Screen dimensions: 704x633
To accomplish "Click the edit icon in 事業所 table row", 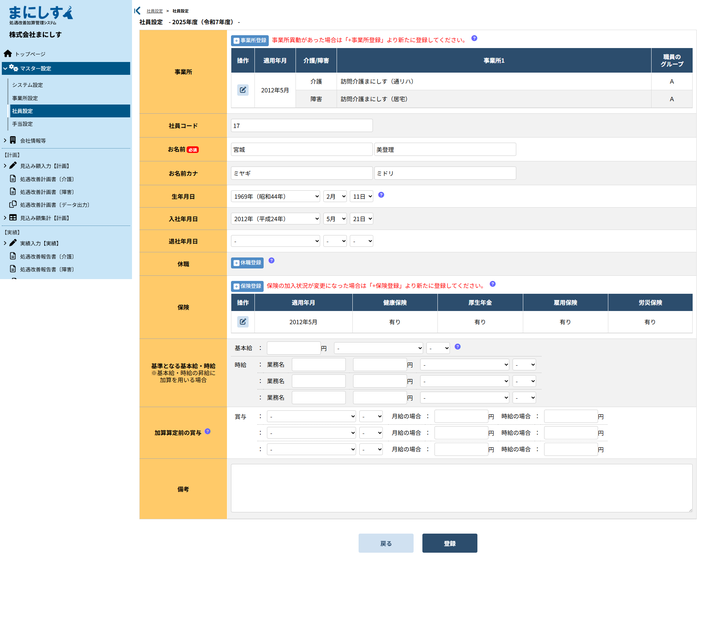I will (x=242, y=90).
